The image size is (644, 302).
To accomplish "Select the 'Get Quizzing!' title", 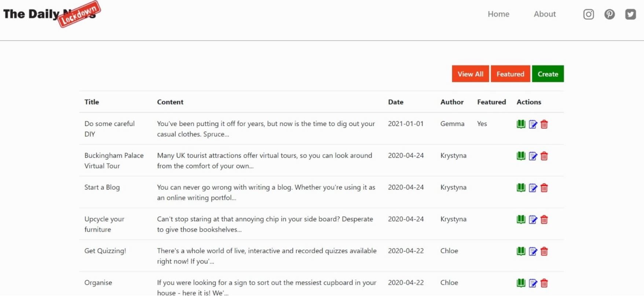I will tap(105, 251).
